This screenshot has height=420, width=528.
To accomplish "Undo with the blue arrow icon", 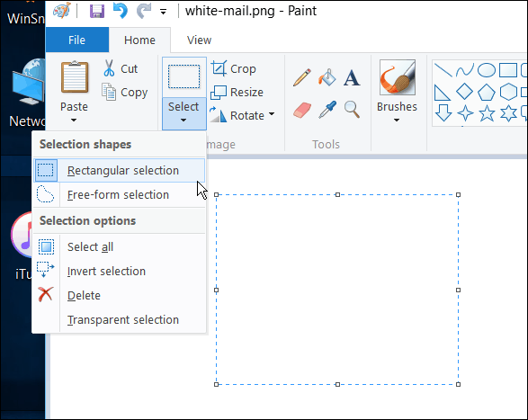I will tap(121, 11).
